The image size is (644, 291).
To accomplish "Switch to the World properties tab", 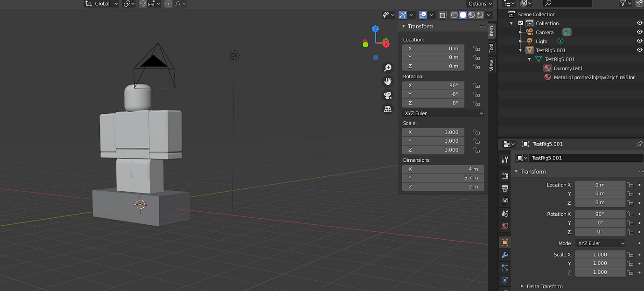I will click(x=504, y=226).
